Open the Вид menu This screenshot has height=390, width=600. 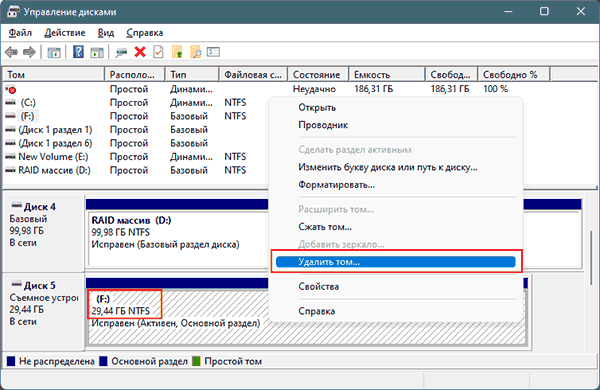pos(106,33)
